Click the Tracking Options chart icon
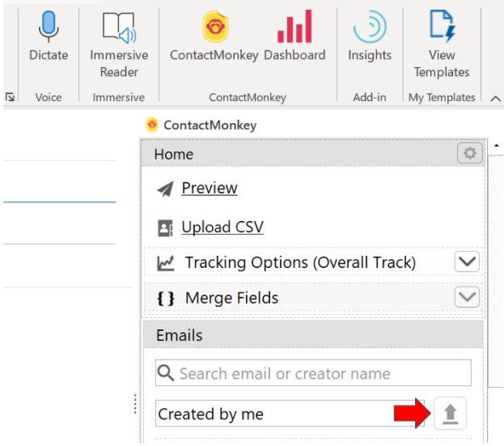Image resolution: width=504 pixels, height=446 pixels. point(166,263)
